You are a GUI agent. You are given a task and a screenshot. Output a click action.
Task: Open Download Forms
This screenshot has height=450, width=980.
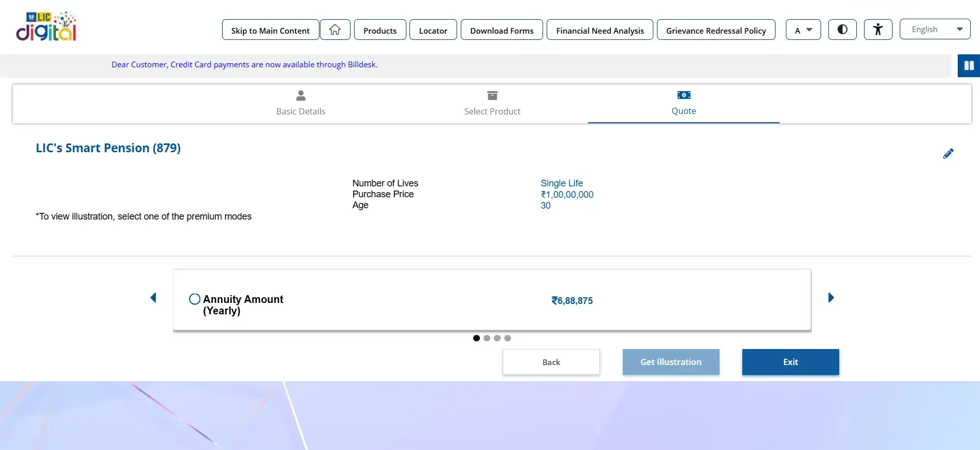(x=502, y=30)
